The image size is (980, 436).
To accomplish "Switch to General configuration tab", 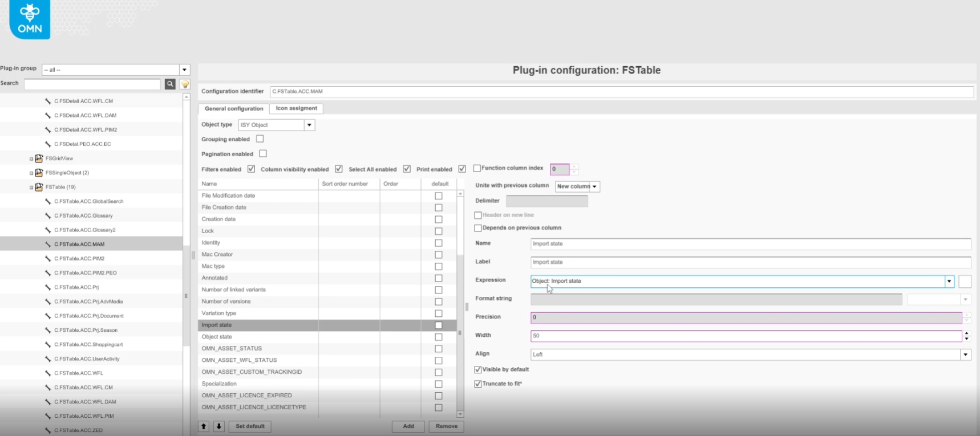I will (234, 108).
